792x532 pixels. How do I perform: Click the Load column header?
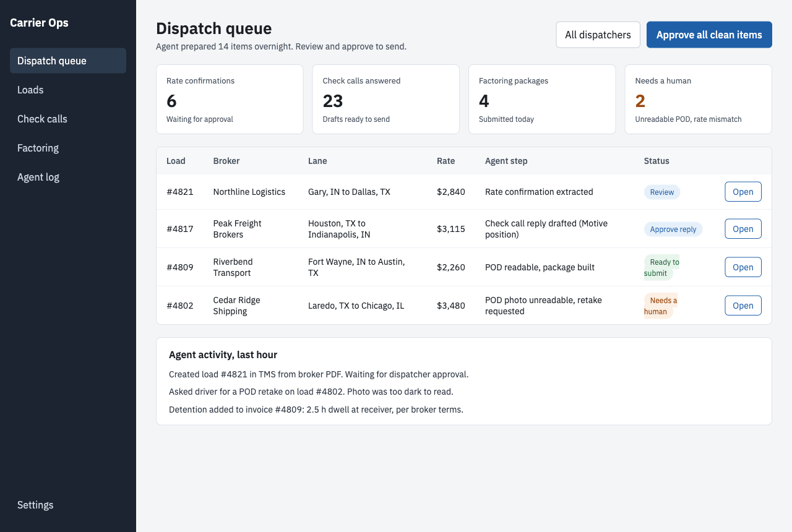pyautogui.click(x=176, y=161)
